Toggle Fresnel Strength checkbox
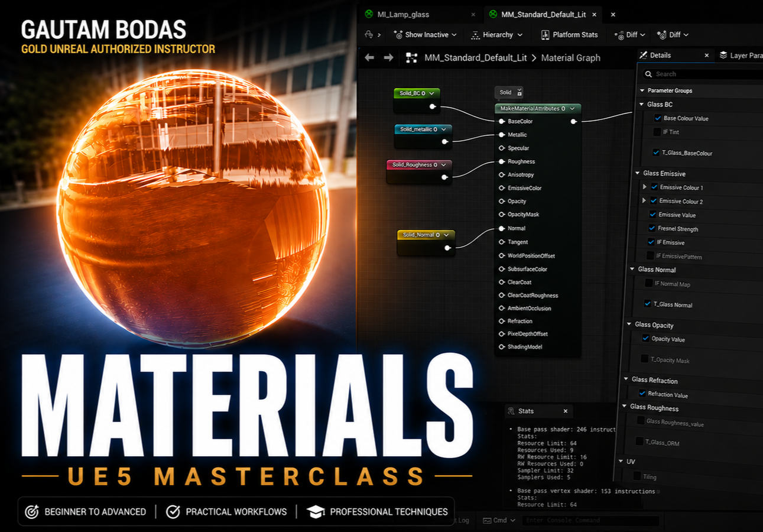The height and width of the screenshot is (532, 763). pyautogui.click(x=652, y=228)
